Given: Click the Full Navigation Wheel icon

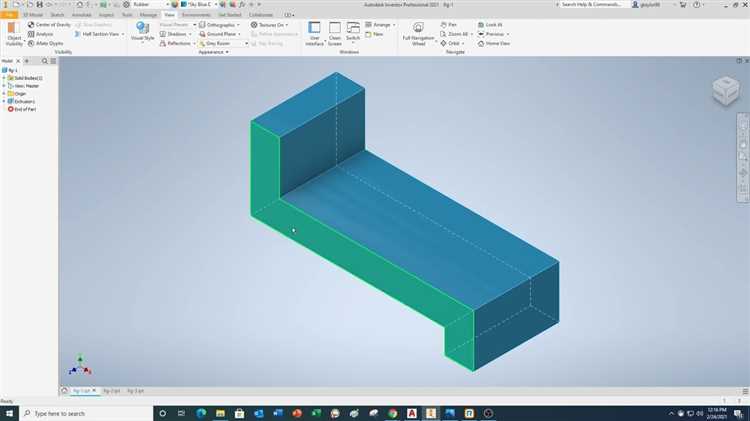Looking at the screenshot, I should (418, 28).
